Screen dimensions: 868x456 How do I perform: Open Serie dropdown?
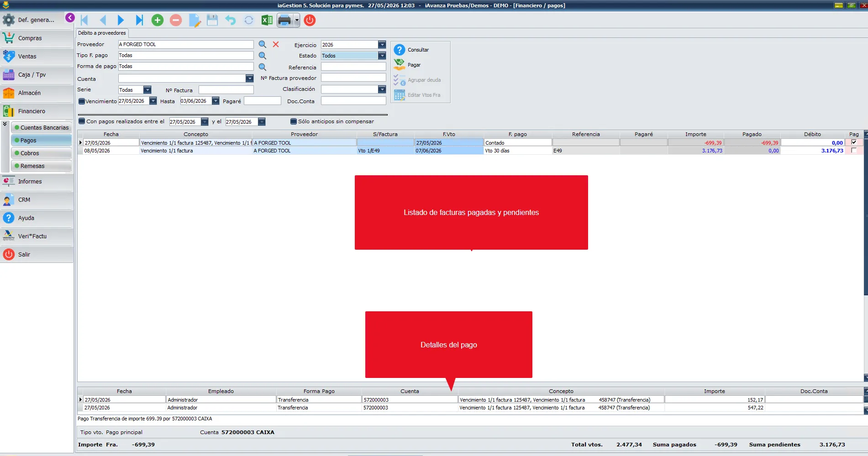(x=147, y=90)
